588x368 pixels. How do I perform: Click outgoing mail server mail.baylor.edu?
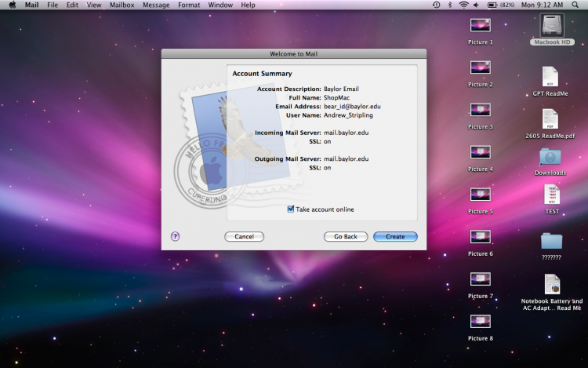click(x=346, y=159)
